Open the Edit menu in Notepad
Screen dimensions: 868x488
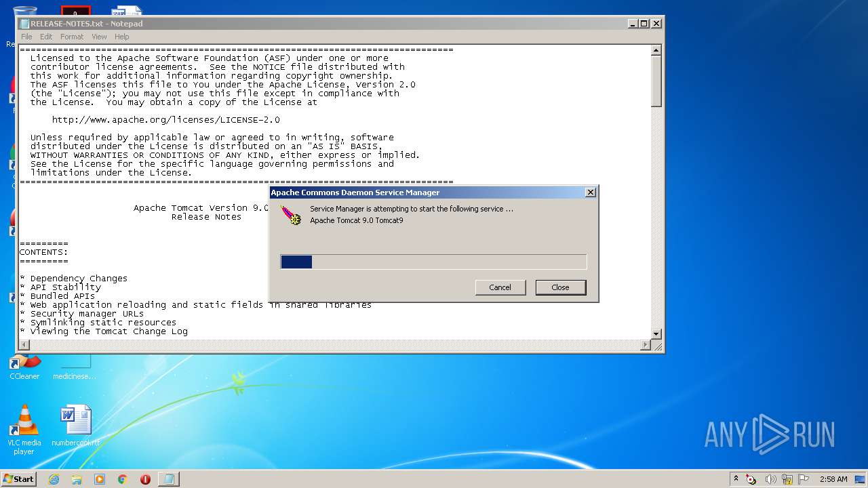tap(46, 37)
